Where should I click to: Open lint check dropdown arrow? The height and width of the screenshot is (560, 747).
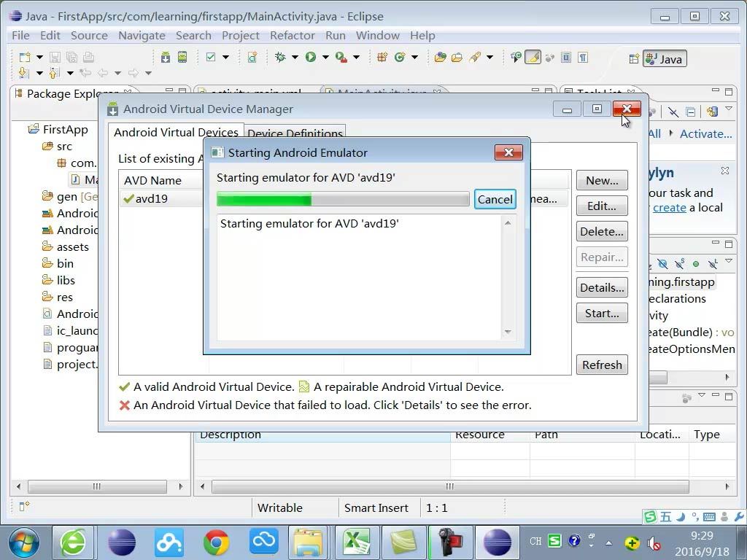click(x=225, y=57)
